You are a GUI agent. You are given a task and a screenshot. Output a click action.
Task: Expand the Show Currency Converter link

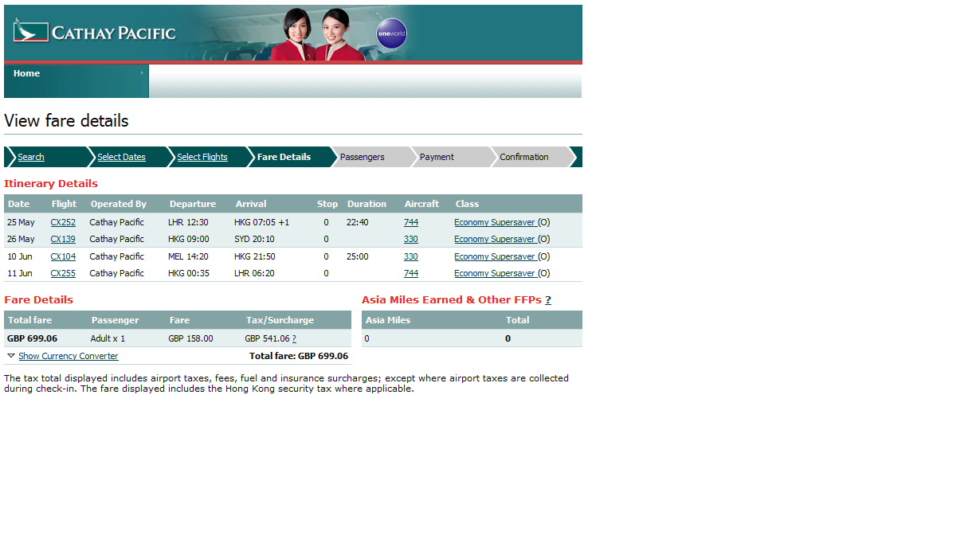[x=69, y=356]
